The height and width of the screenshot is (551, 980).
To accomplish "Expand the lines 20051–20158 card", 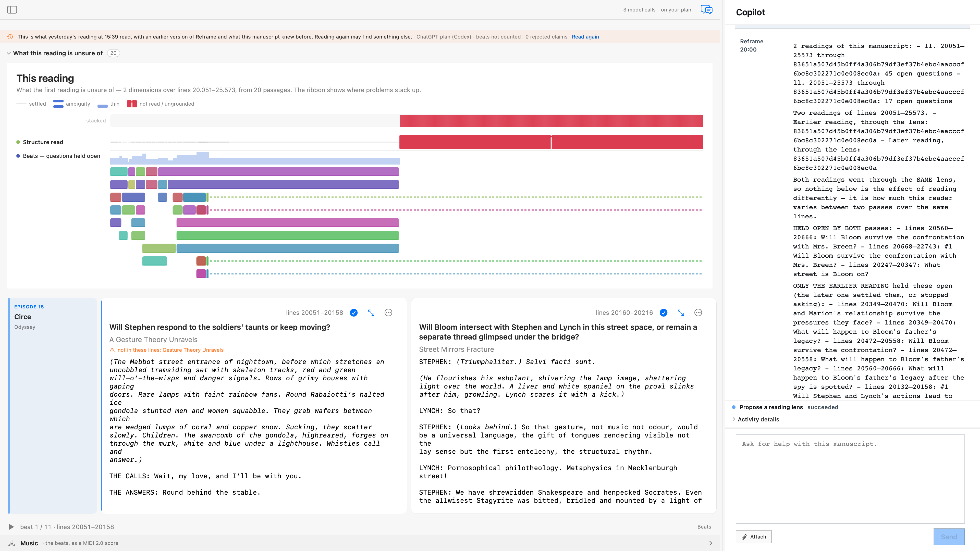I will [371, 312].
